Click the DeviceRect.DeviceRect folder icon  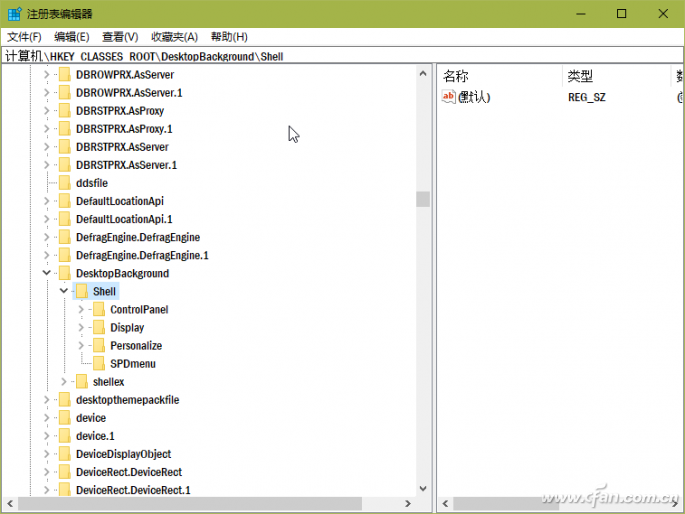[65, 472]
